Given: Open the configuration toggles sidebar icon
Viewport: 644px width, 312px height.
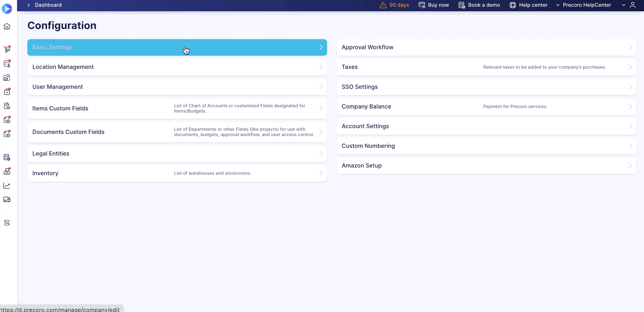Looking at the screenshot, I should pos(7,223).
